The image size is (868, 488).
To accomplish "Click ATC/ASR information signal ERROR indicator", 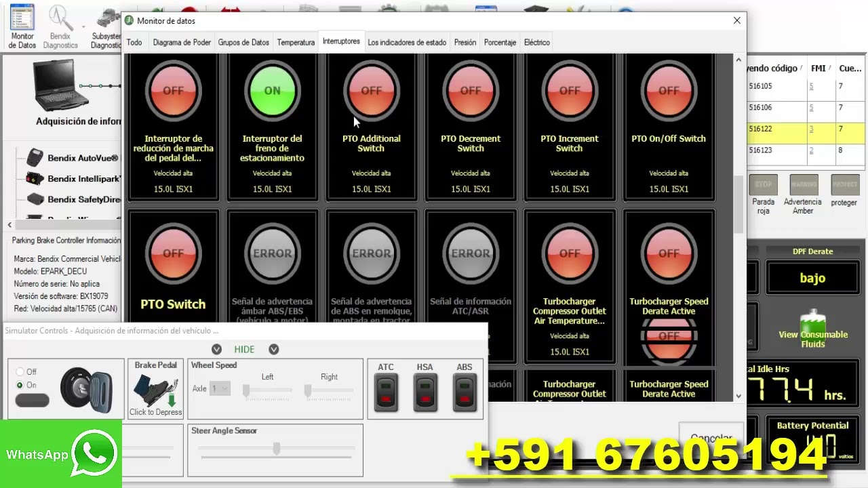I will pos(471,253).
